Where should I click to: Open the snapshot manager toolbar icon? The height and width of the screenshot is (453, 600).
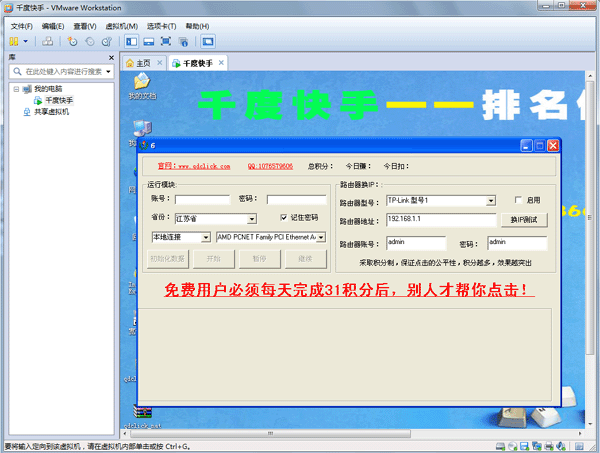[x=107, y=41]
